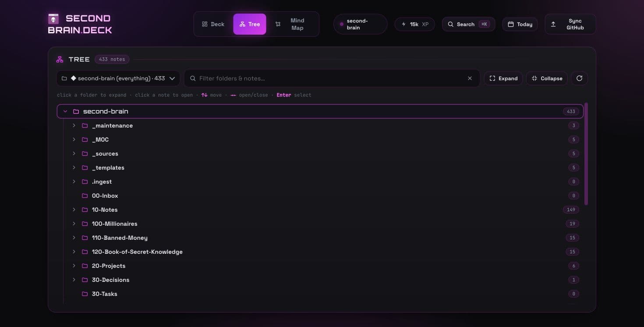Screen dimensions: 644x327
Task: Select the _MOC folder name
Action: [100, 139]
